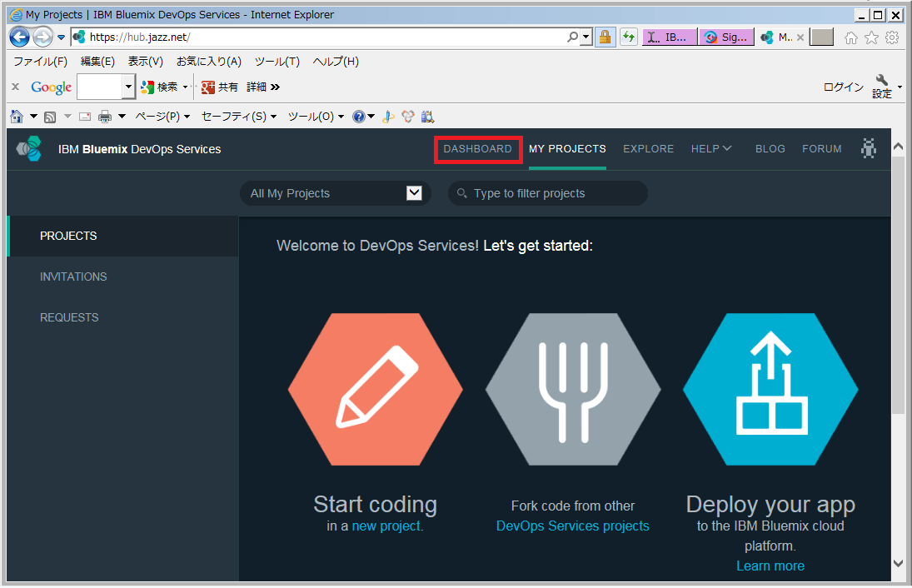
Task: Click the page scrollbar up arrow
Action: point(898,146)
